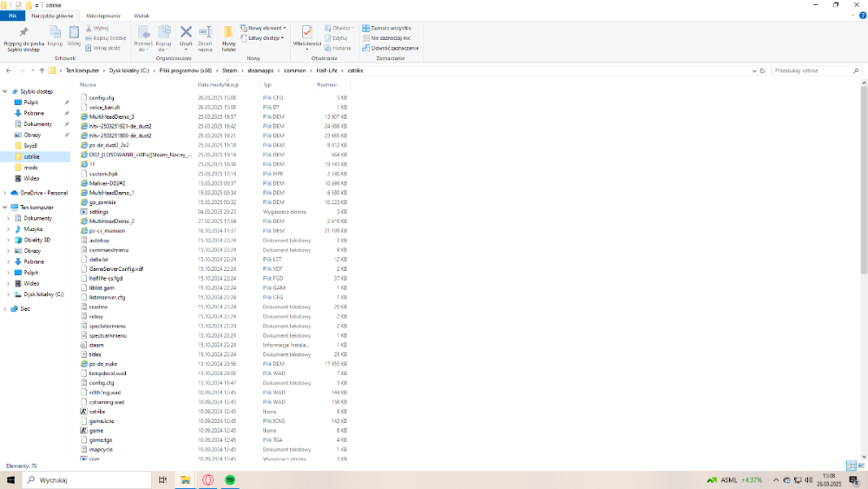Image resolution: width=868 pixels, height=489 pixels.
Task: Switch to large icons view button
Action: [861, 466]
